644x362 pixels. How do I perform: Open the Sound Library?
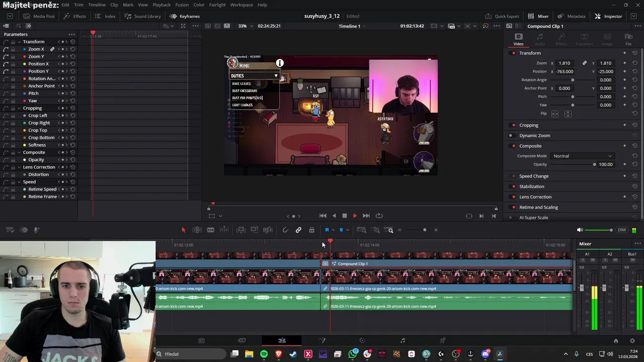coord(142,16)
